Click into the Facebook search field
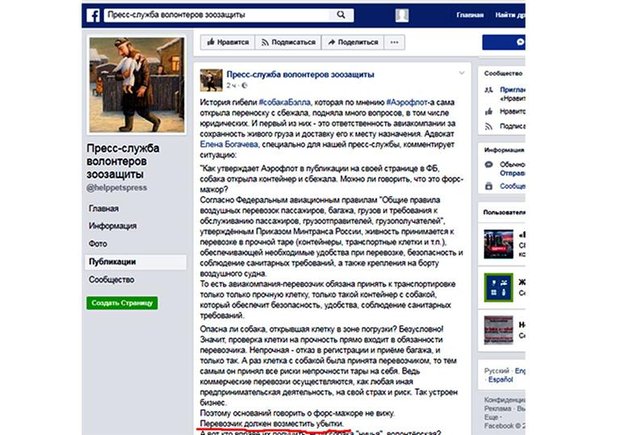This screenshot has width=620, height=435. click(x=217, y=15)
